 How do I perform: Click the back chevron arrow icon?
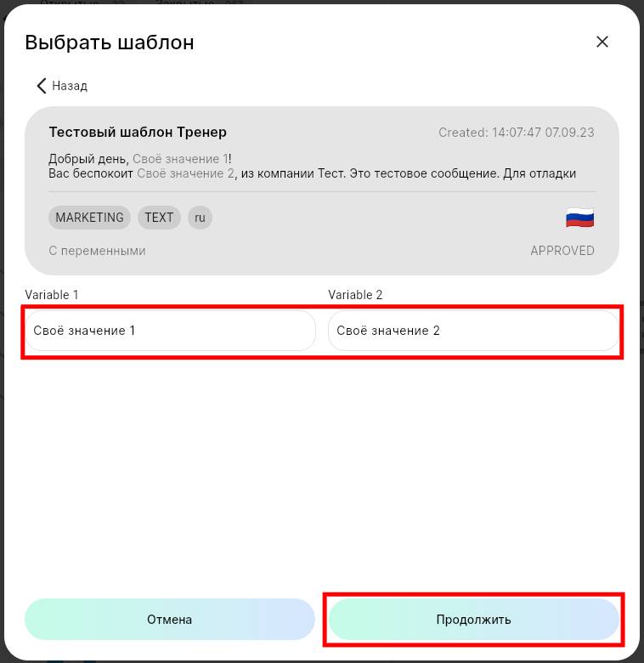[x=41, y=86]
